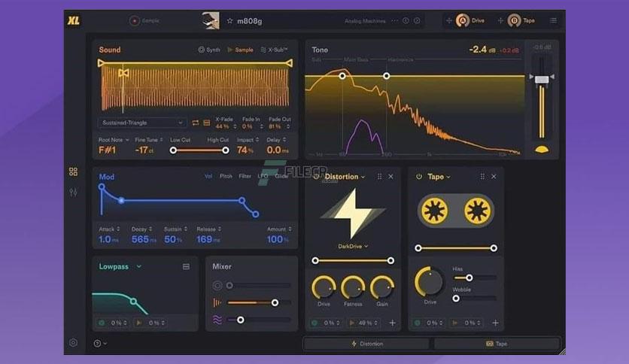The image size is (629, 364).
Task: Click the Tape Hiss slider
Action: [475, 278]
